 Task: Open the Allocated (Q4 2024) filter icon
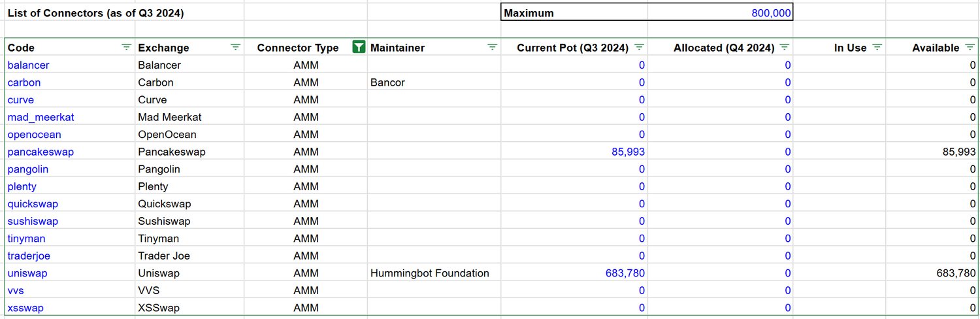[x=785, y=47]
